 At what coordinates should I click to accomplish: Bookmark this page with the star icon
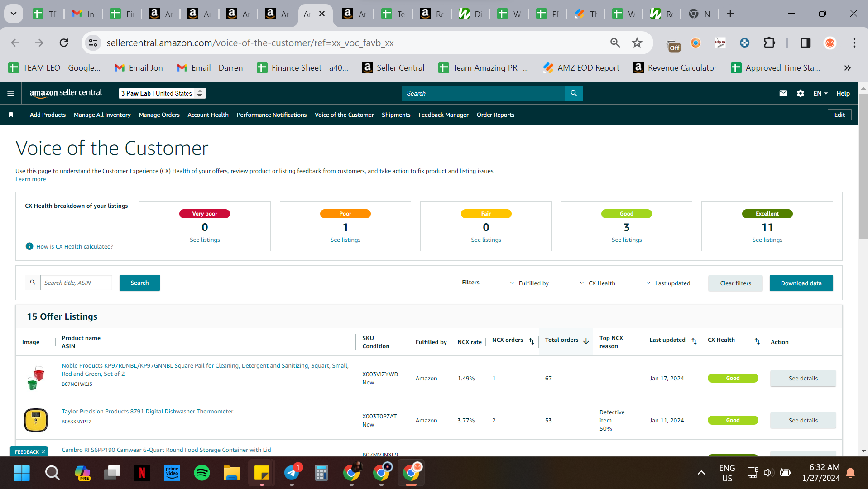(x=637, y=43)
